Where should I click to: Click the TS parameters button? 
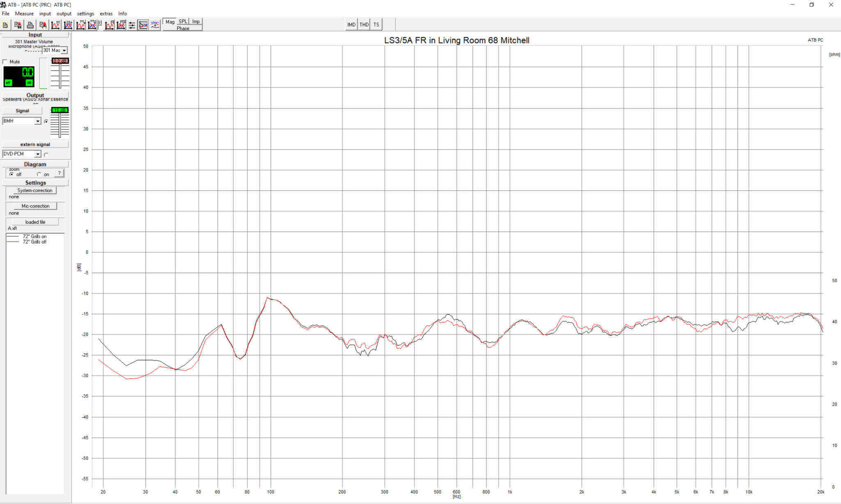click(376, 25)
